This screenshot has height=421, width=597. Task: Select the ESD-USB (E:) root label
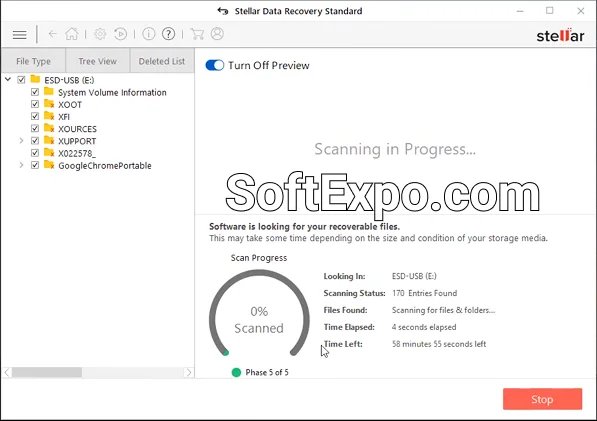[x=69, y=80]
